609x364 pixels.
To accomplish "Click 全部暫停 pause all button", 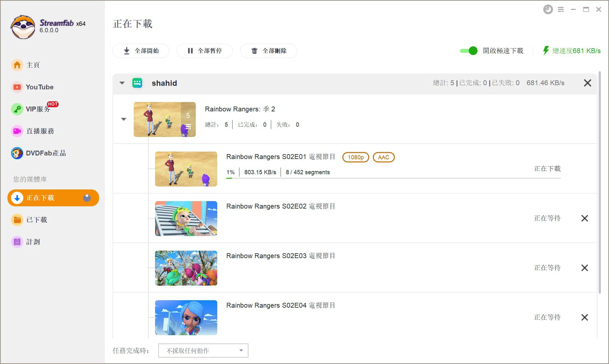I will (x=205, y=51).
